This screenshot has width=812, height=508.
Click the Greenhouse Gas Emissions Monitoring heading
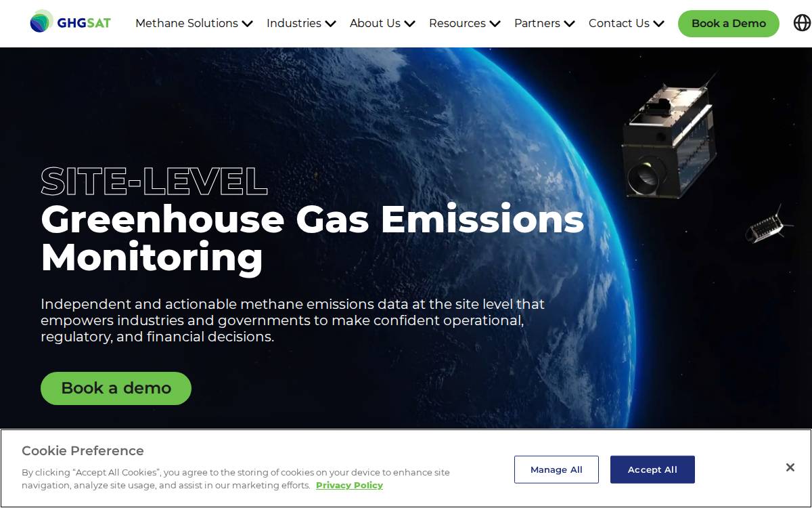(x=312, y=238)
